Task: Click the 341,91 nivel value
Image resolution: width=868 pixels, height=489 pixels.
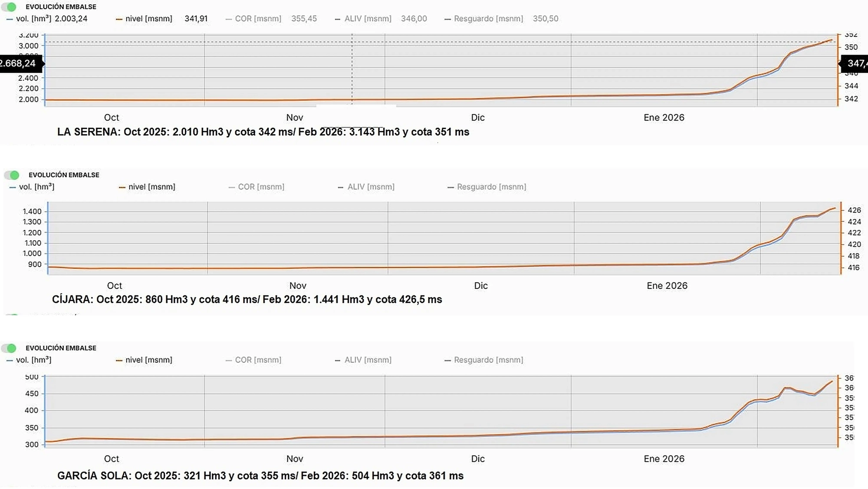Action: [x=196, y=19]
